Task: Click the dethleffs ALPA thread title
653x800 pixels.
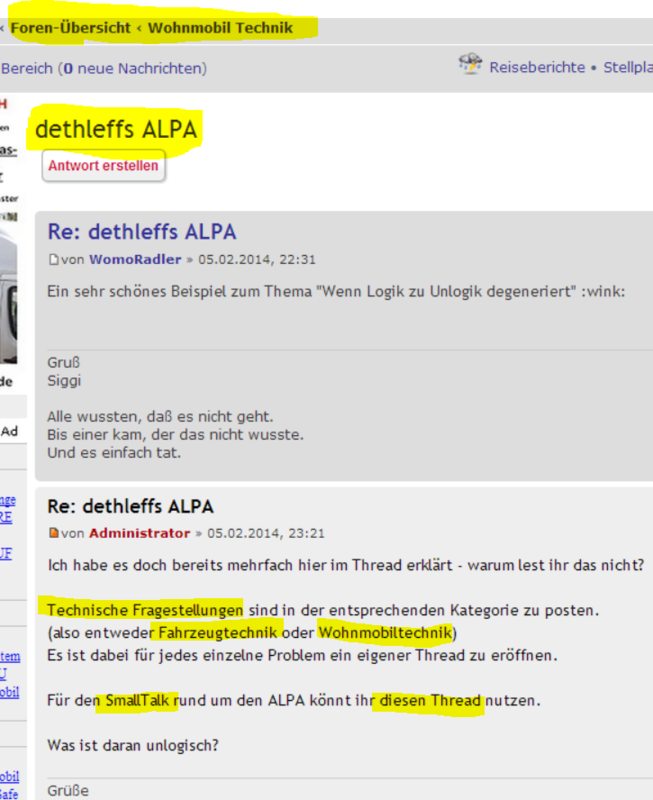Action: (116, 130)
